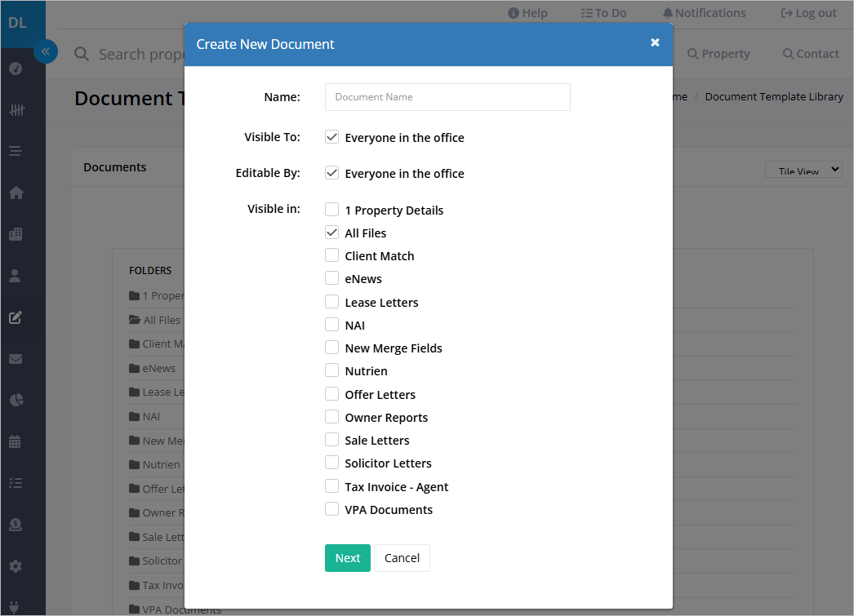The width and height of the screenshot is (854, 616).
Task: Open the checklist tasks icon in sidebar
Action: [16, 483]
